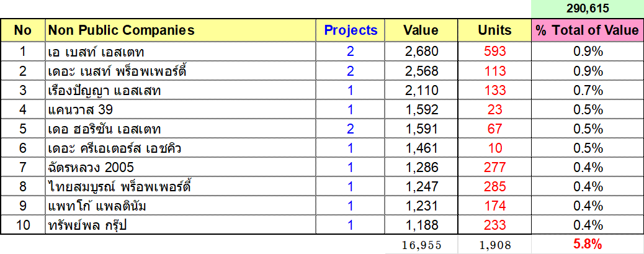Select the value cell 2,110
The width and height of the screenshot is (644, 254).
tap(421, 91)
